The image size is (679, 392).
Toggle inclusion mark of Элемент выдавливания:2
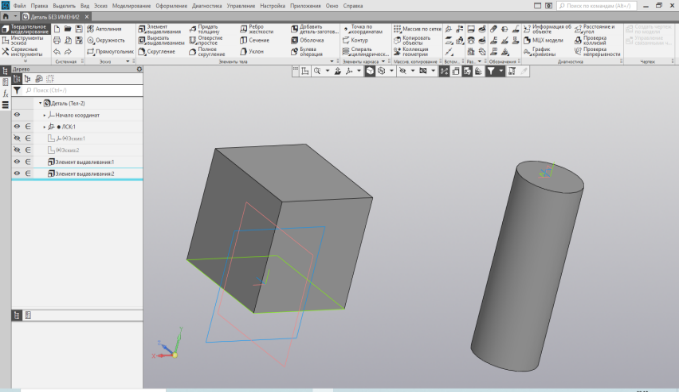[28, 173]
